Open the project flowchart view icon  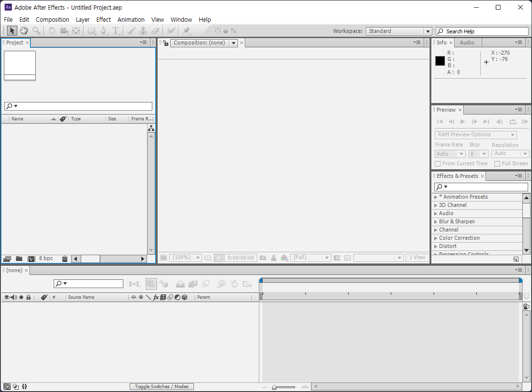[151, 128]
